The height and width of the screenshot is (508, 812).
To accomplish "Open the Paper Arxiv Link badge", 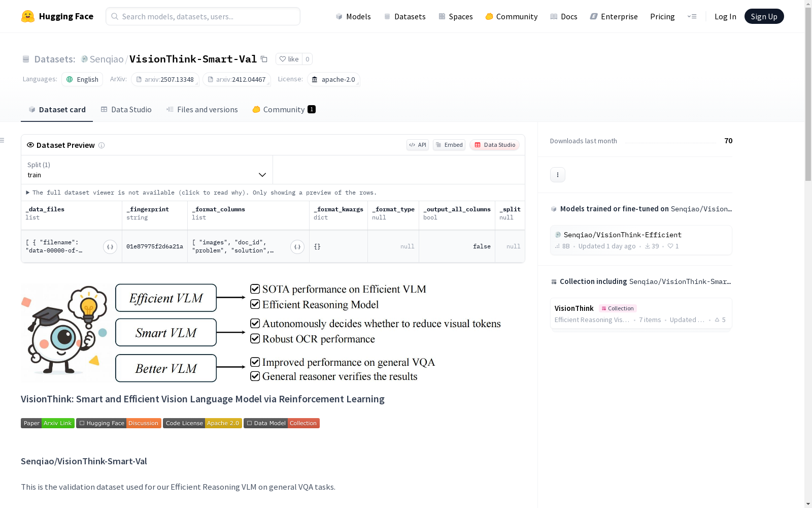I will pos(48,423).
